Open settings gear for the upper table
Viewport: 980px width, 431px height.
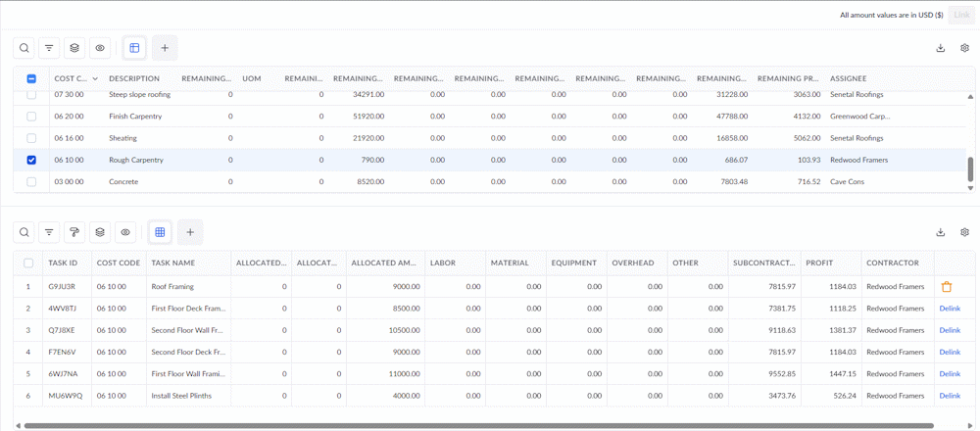[x=964, y=48]
